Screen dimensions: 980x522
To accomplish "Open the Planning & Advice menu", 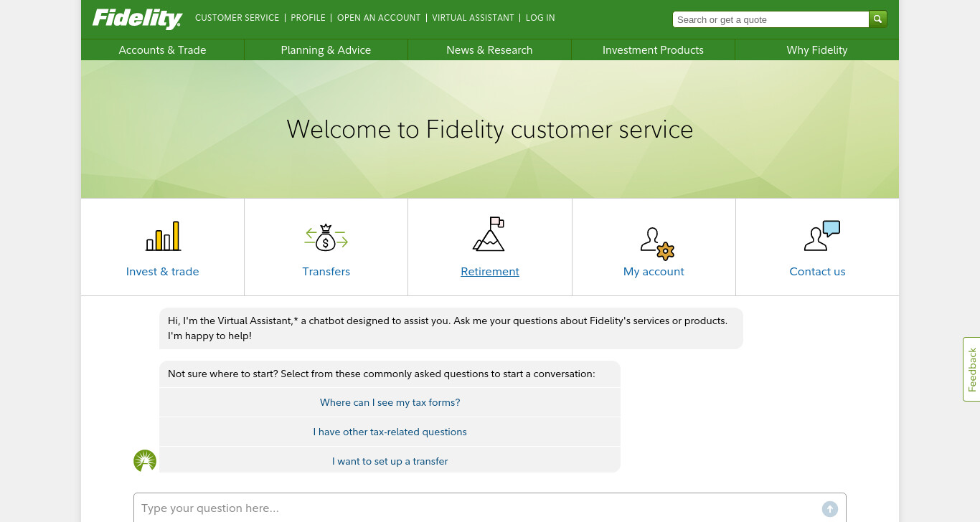I will point(326,50).
